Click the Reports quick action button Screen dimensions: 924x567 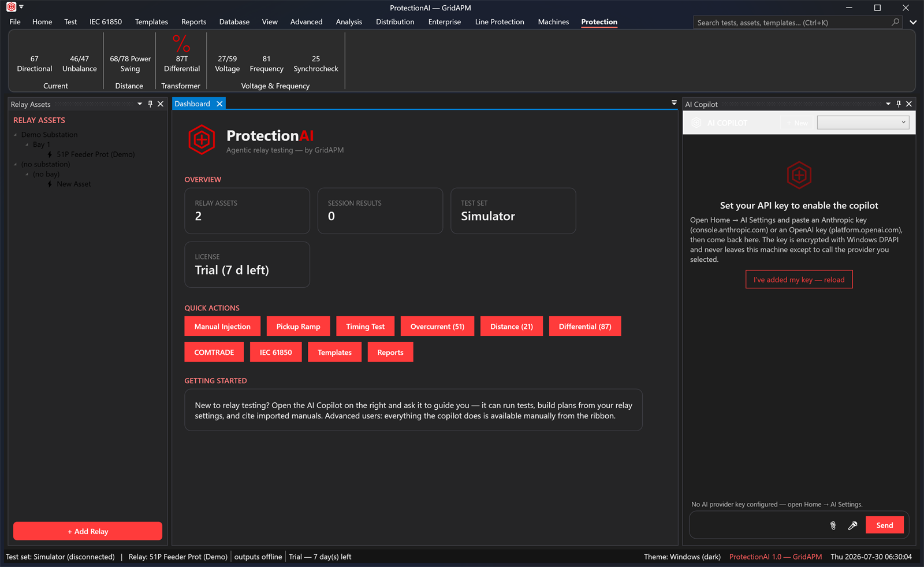390,352
